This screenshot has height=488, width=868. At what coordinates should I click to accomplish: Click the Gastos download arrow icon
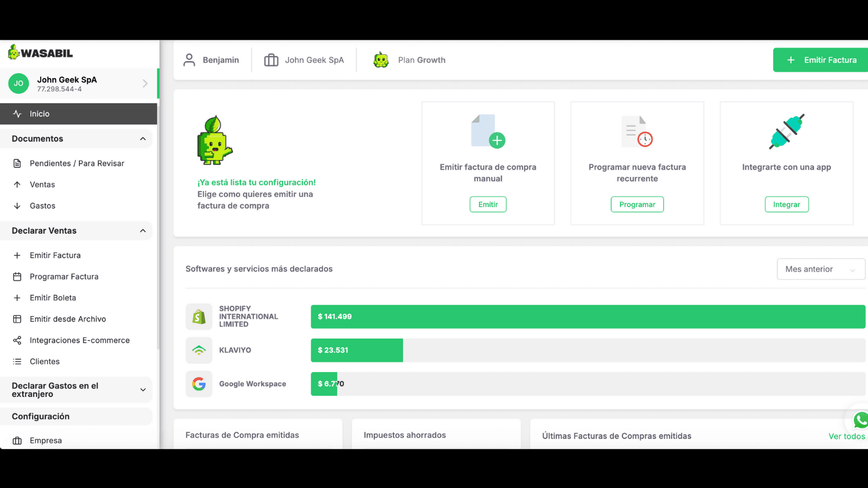click(17, 206)
